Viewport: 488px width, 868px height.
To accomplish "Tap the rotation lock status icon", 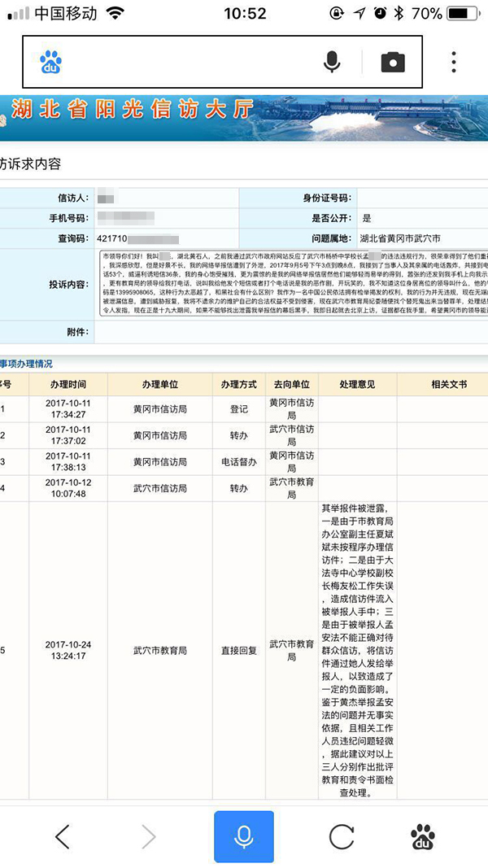I will pos(337,13).
